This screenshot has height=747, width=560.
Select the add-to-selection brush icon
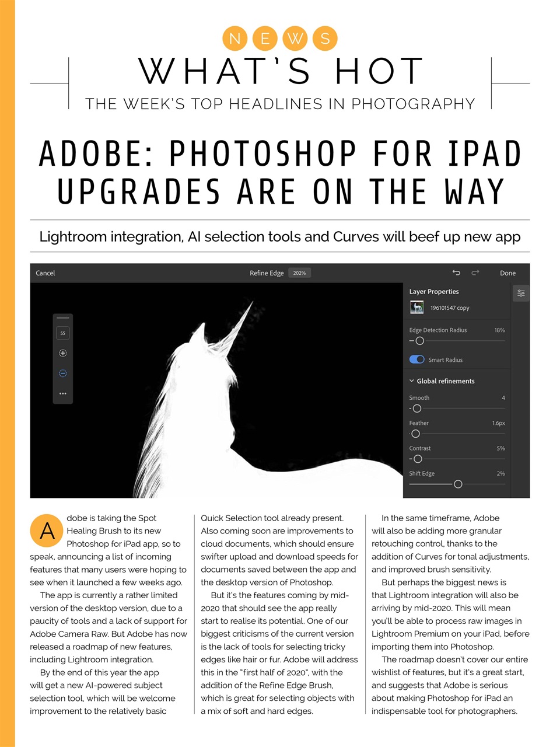tap(62, 352)
